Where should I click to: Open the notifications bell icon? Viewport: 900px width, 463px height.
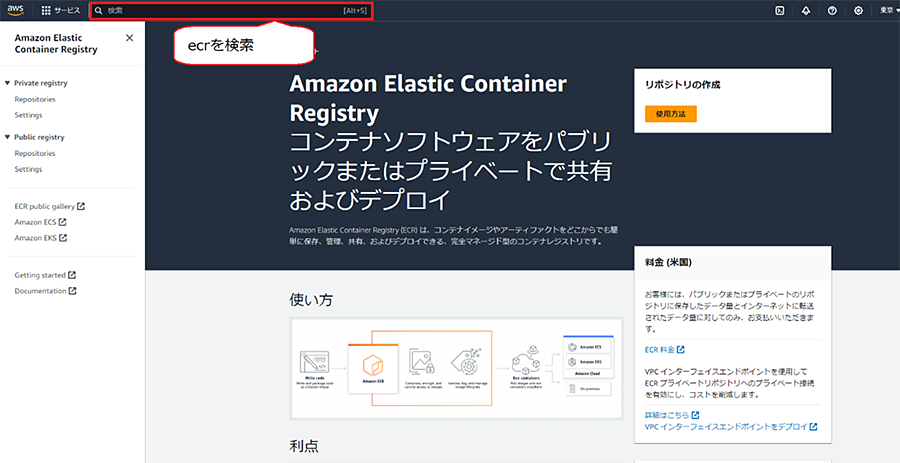tap(806, 10)
